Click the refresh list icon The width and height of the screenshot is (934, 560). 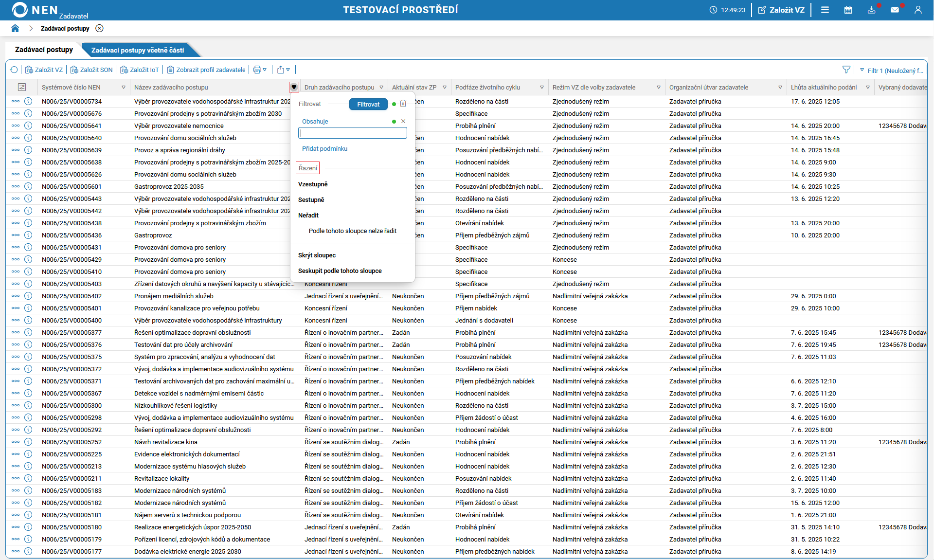click(14, 70)
